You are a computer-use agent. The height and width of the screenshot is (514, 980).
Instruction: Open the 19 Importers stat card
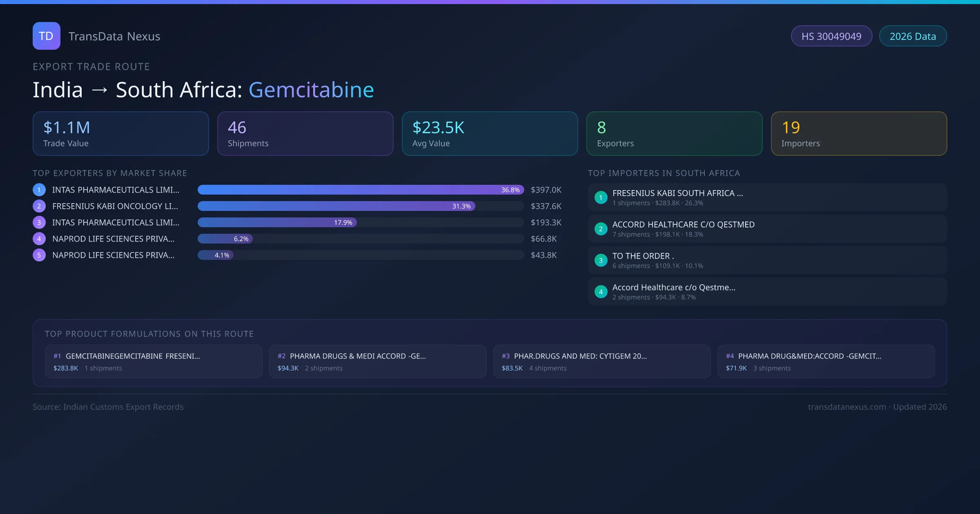coord(859,134)
